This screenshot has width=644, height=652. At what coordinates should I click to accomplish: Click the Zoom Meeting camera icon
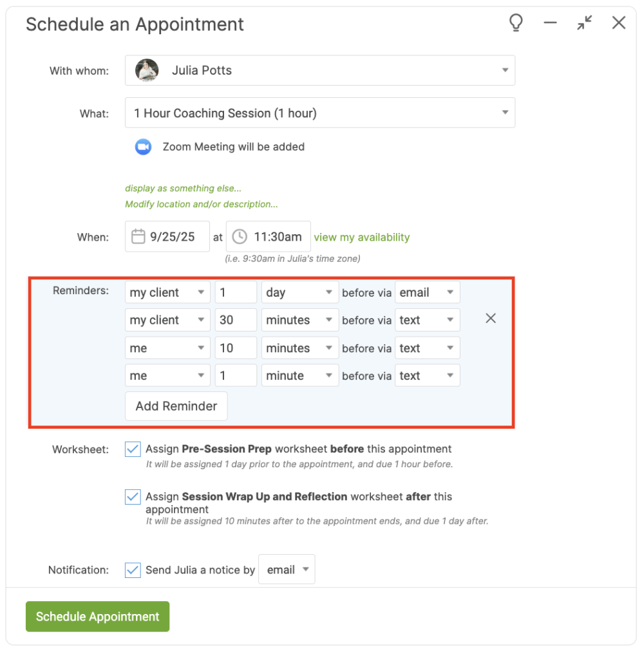pyautogui.click(x=143, y=147)
